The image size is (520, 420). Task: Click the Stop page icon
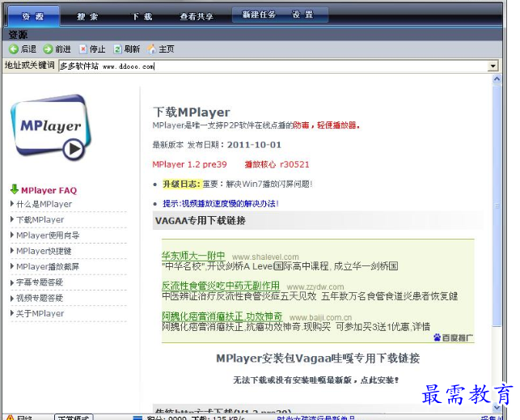coord(83,49)
